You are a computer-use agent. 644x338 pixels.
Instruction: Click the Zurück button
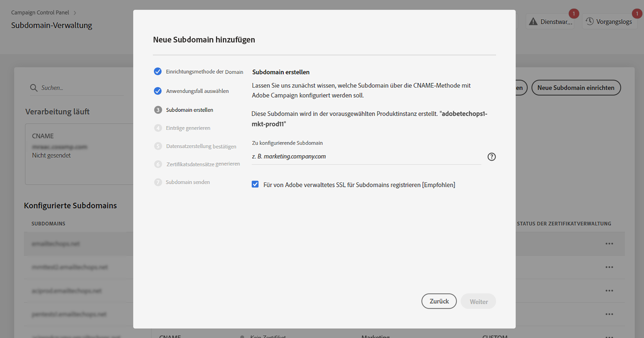[x=439, y=301]
